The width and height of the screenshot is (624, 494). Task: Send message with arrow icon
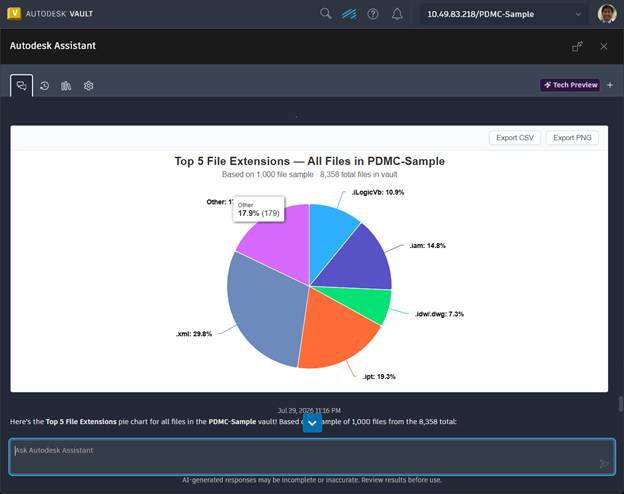(604, 464)
